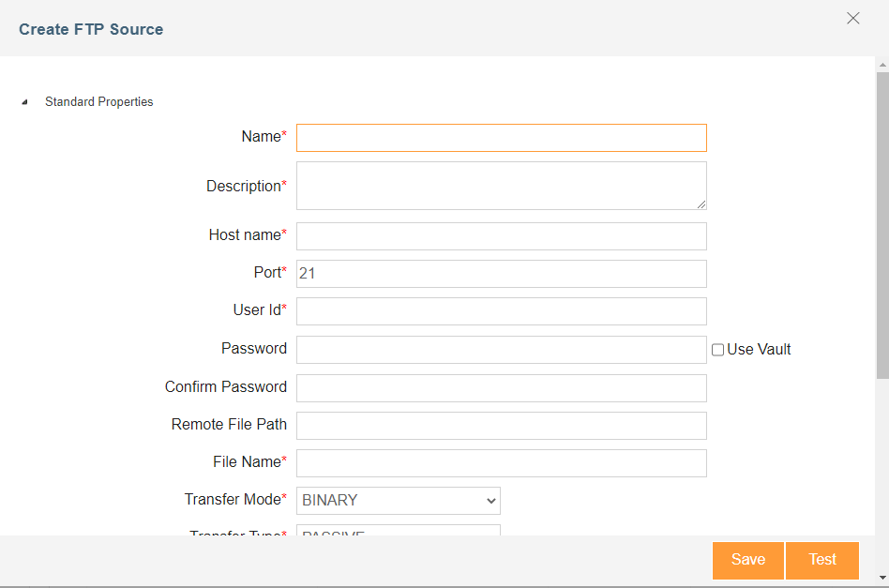Click the Save button

[x=747, y=560]
